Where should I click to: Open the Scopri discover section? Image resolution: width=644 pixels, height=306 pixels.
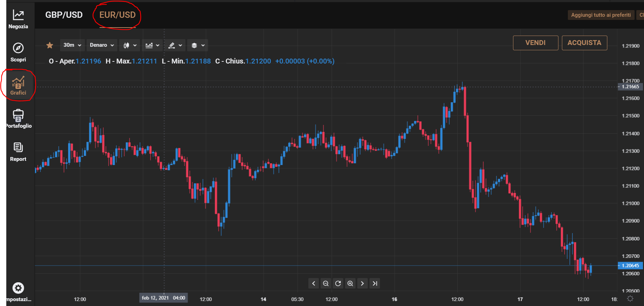[18, 52]
